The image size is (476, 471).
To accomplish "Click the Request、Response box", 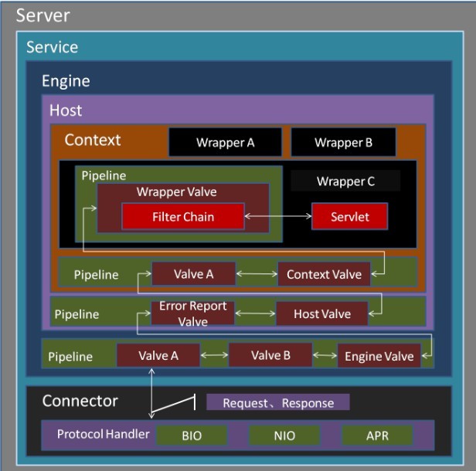I will coord(278,402).
